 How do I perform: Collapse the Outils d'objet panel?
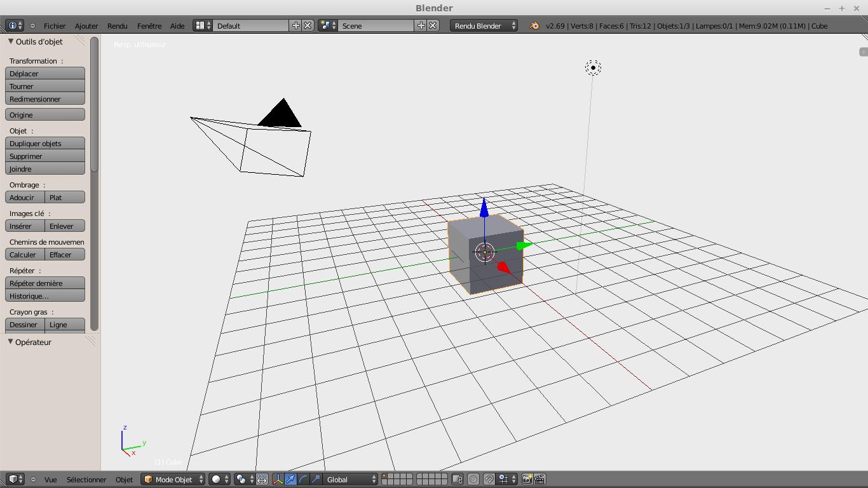(x=11, y=41)
